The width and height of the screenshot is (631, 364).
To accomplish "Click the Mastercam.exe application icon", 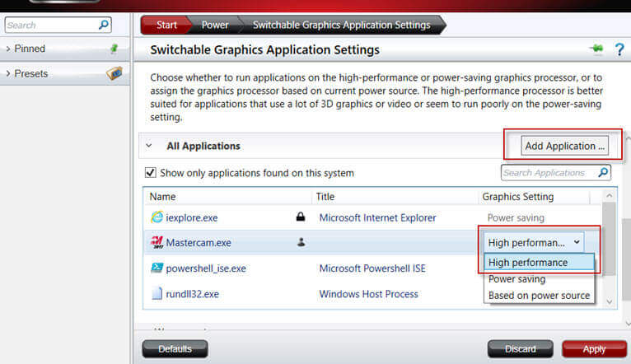I will click(x=157, y=243).
